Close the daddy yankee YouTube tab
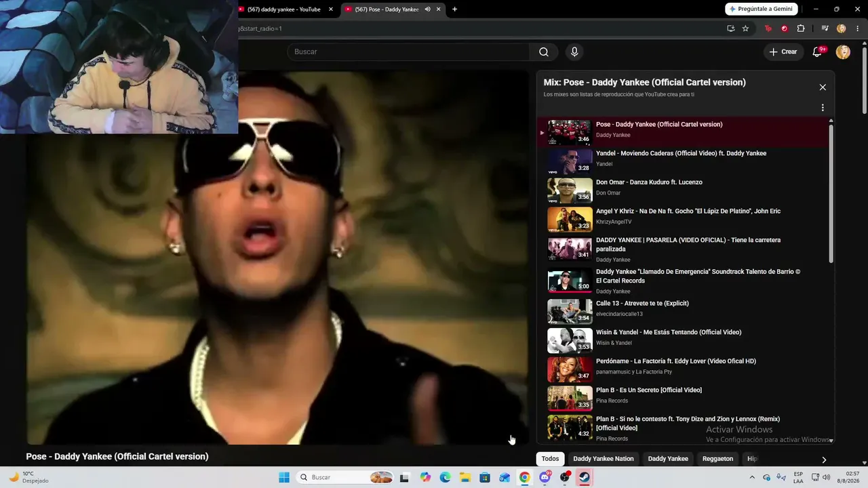Viewport: 868px width, 488px height. point(331,9)
